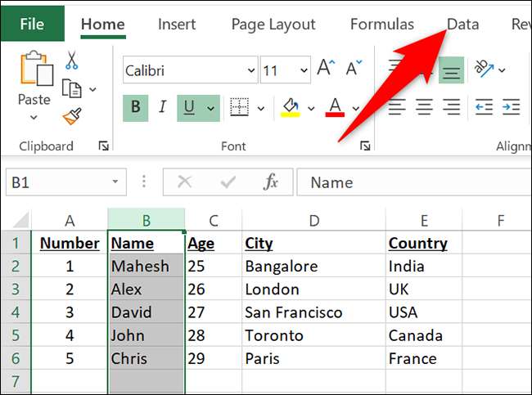Apply the yellow fill color
The image size is (532, 395).
coord(290,107)
